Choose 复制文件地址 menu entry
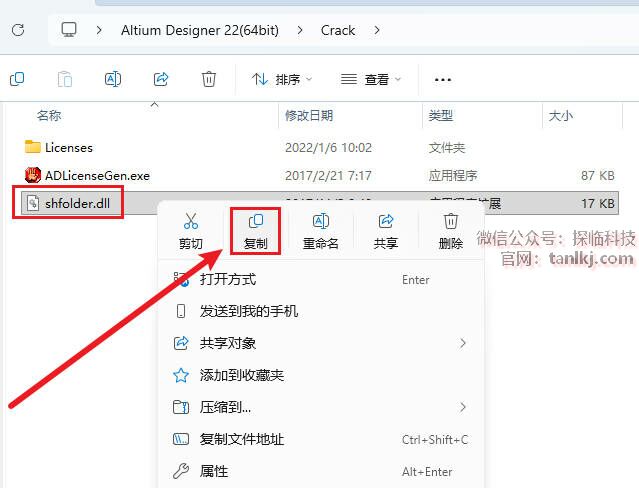This screenshot has width=639, height=488. tap(320, 439)
